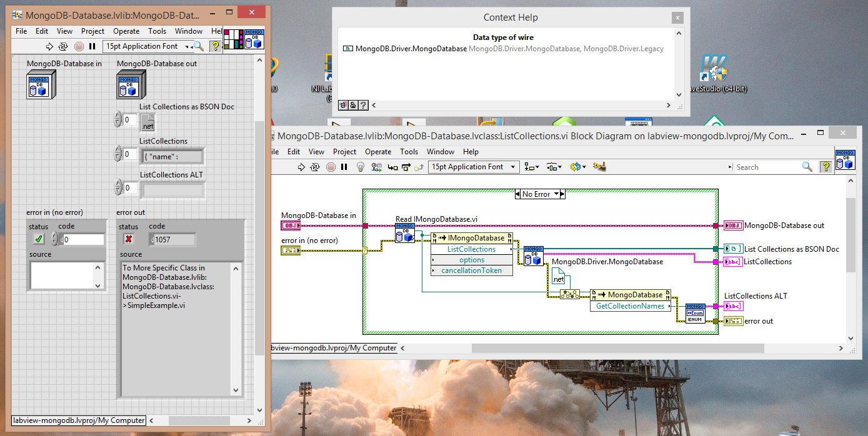Select error out terminal on block diagram
868x436 pixels.
click(732, 321)
